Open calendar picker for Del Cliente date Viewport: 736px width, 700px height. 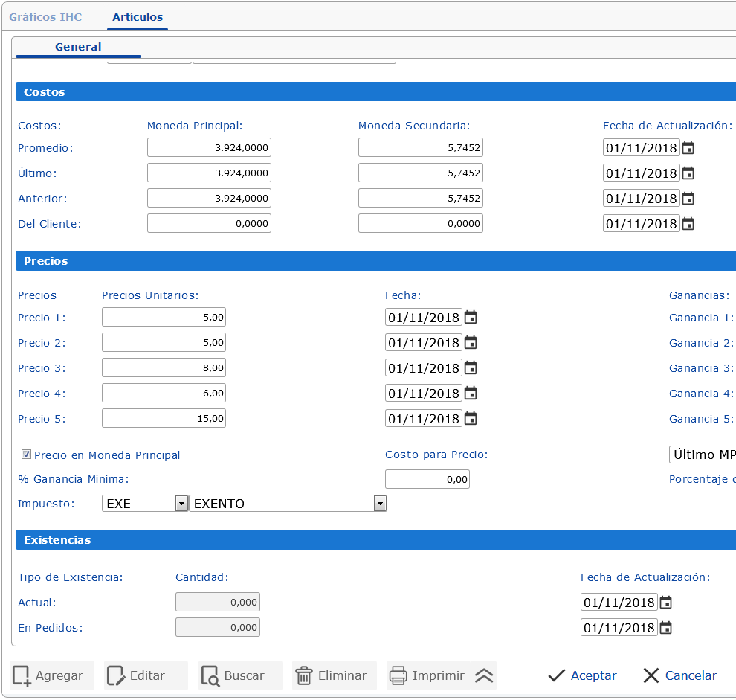click(688, 224)
